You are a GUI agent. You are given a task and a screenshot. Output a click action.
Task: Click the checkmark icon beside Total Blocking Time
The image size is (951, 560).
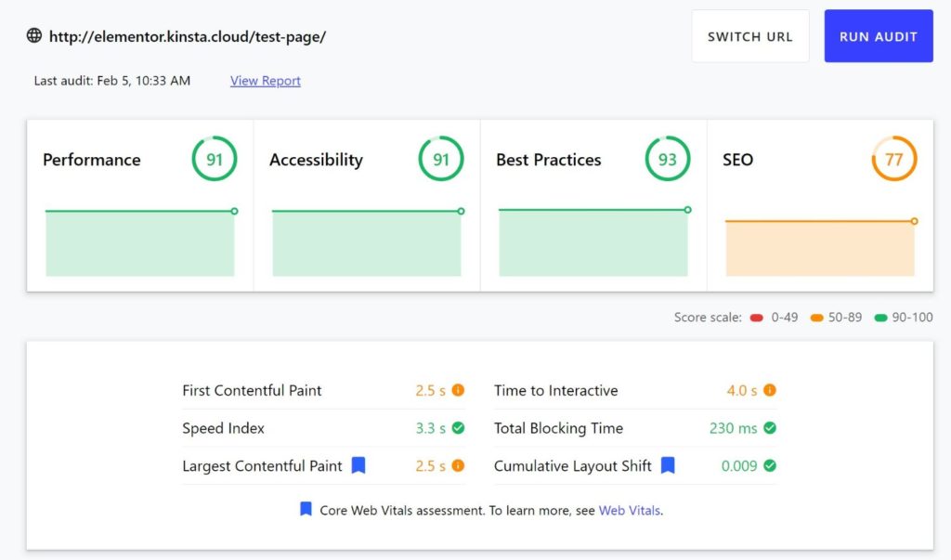tap(771, 428)
